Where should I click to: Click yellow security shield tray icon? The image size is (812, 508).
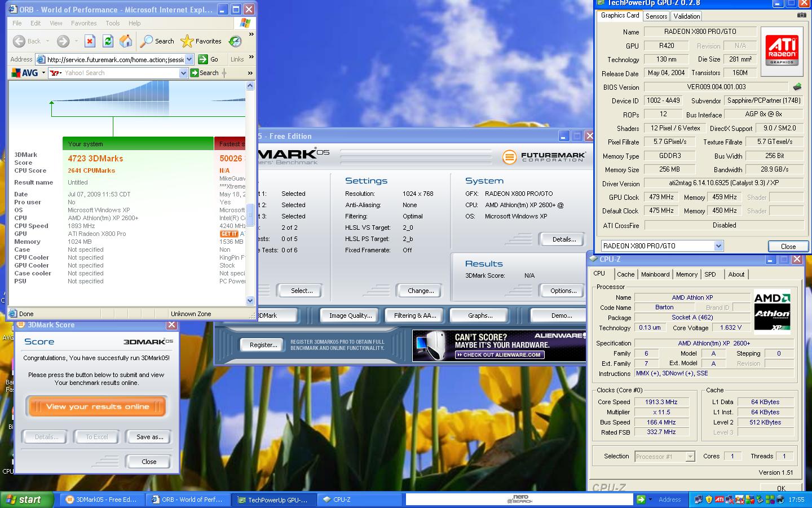(x=709, y=500)
